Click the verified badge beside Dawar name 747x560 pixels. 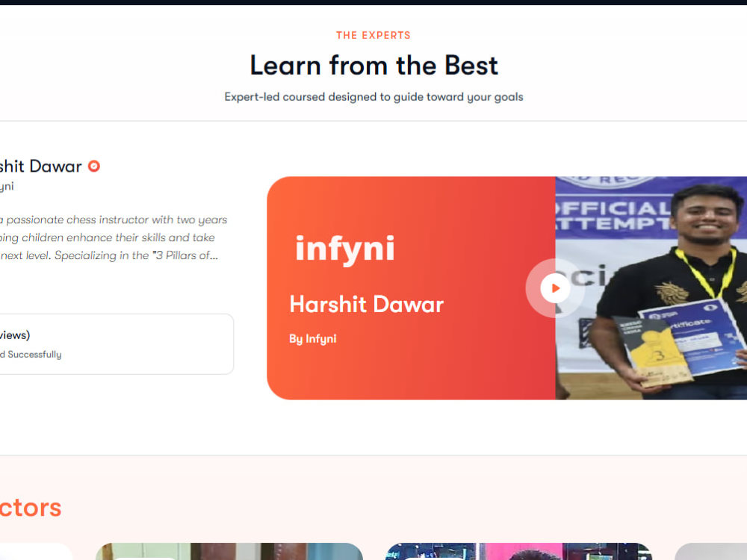[x=94, y=167]
